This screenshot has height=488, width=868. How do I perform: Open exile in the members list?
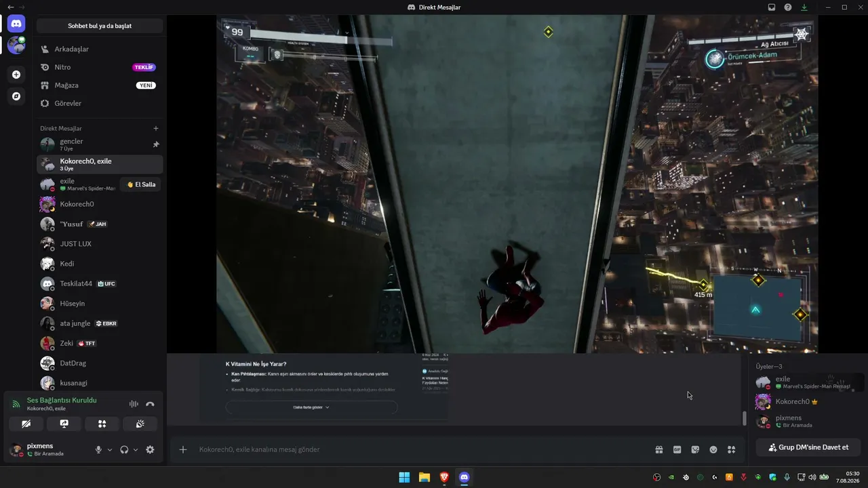809,382
